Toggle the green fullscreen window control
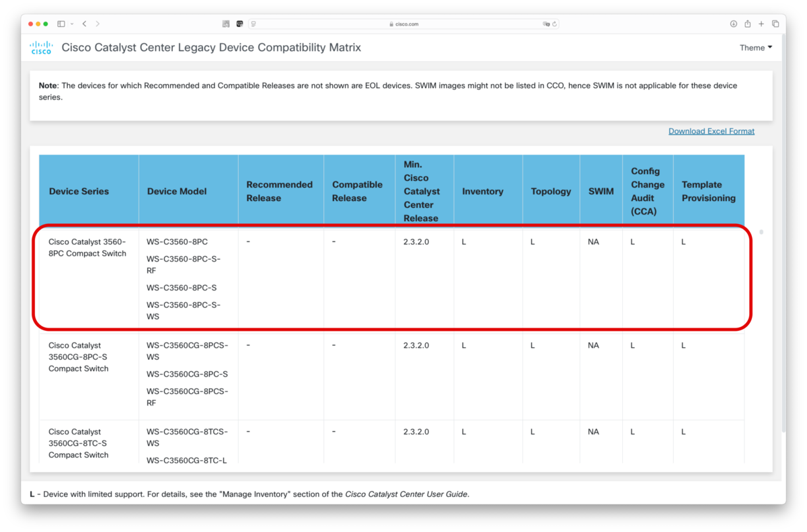 [45, 22]
